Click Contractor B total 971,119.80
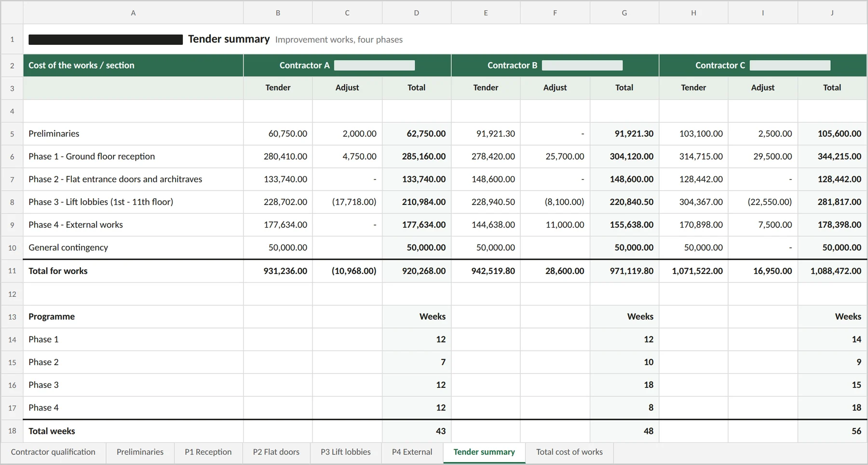Image resolution: width=868 pixels, height=465 pixels. (x=624, y=271)
